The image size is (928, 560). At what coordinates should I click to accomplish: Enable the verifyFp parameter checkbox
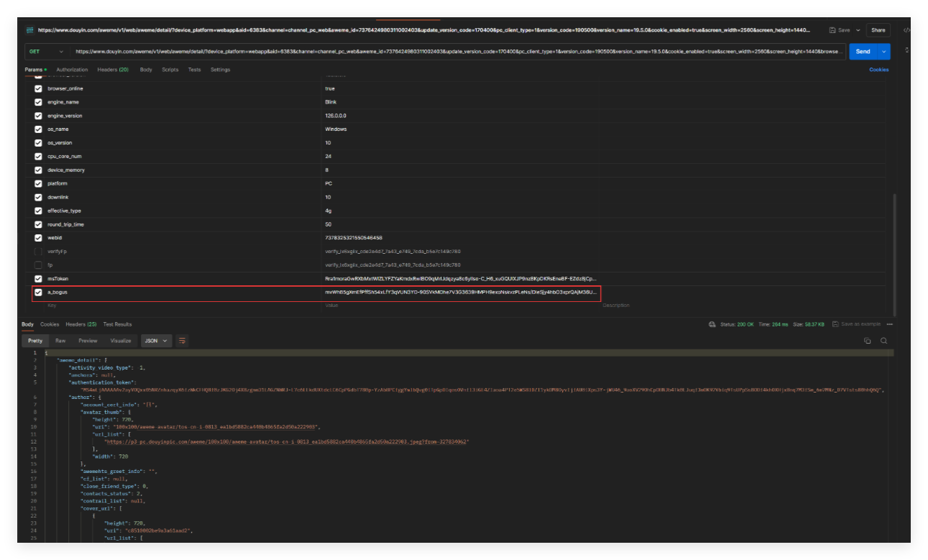(39, 252)
